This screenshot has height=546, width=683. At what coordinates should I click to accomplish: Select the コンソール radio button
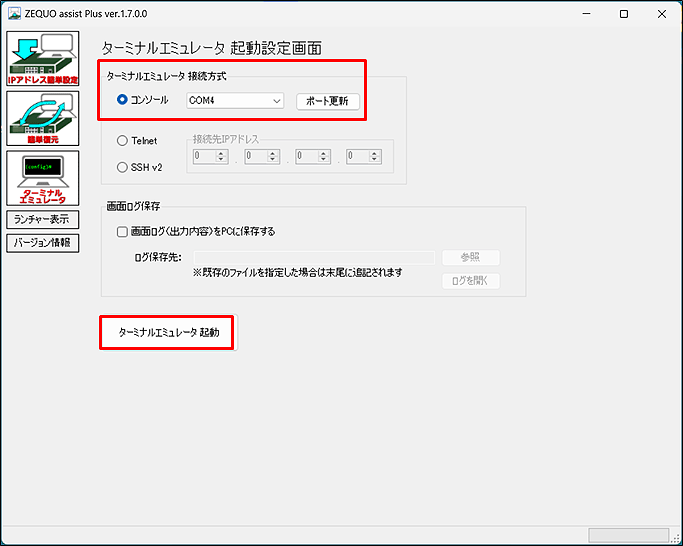(x=123, y=100)
